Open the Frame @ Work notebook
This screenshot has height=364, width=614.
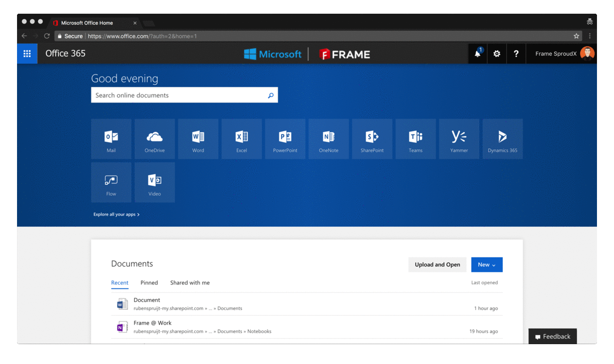tap(152, 323)
